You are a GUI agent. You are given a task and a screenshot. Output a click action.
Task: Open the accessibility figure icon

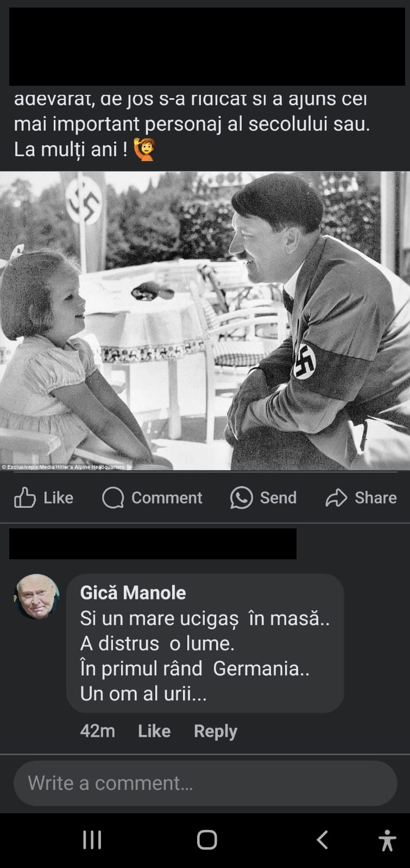(x=387, y=840)
